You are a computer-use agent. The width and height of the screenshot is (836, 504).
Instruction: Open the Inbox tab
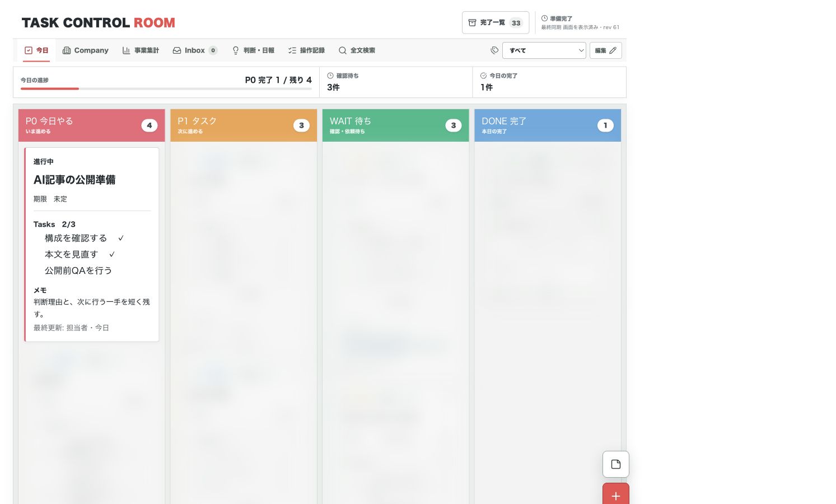[x=195, y=50]
